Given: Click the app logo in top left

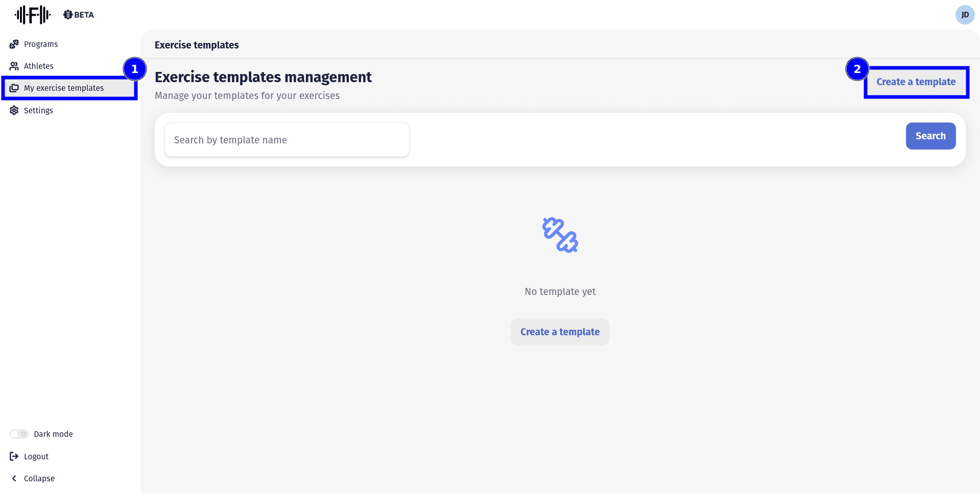Looking at the screenshot, I should click(33, 15).
